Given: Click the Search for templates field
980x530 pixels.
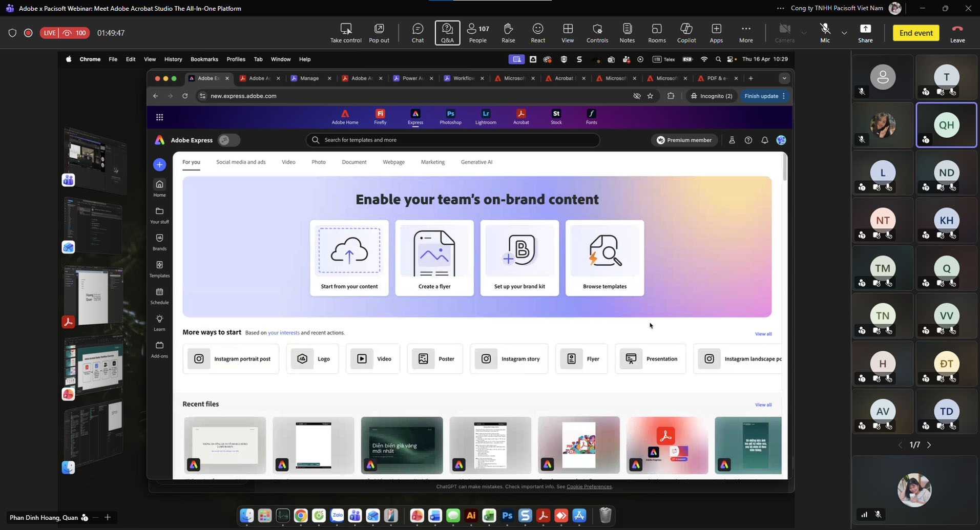Looking at the screenshot, I should point(452,140).
